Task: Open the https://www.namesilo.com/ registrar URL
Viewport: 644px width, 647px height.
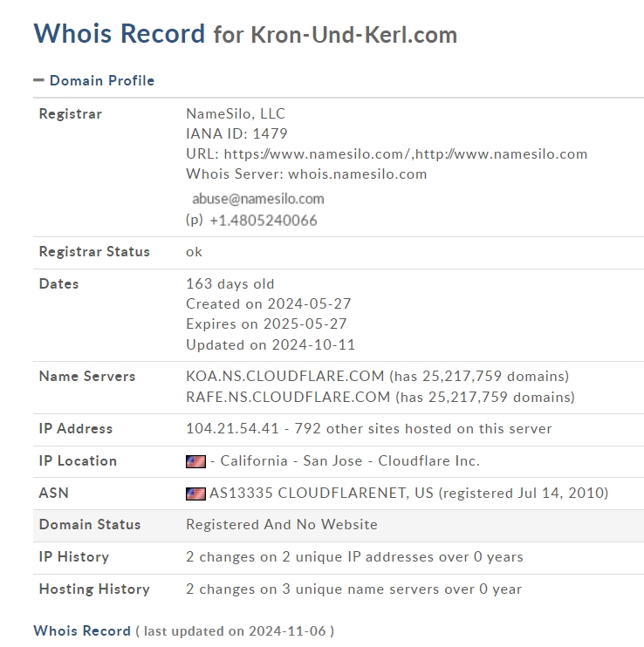Action: [x=318, y=153]
